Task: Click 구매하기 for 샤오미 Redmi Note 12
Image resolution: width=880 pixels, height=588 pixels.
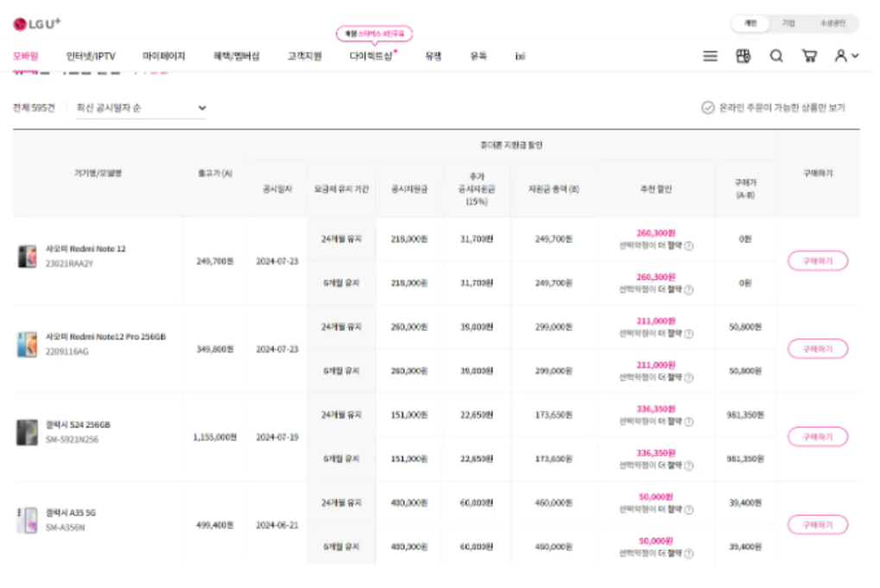Action: click(818, 261)
